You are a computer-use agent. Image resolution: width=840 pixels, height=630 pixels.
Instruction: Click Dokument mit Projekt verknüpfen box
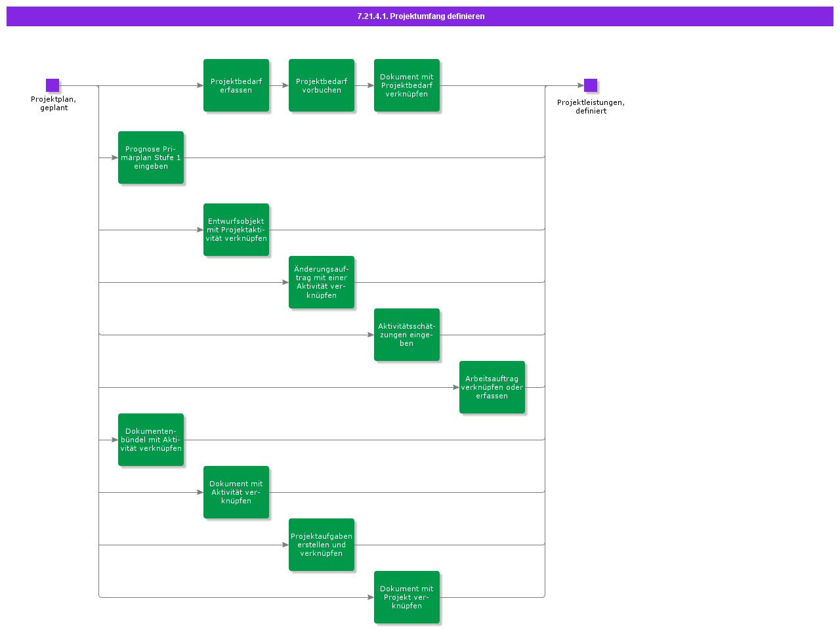(407, 597)
